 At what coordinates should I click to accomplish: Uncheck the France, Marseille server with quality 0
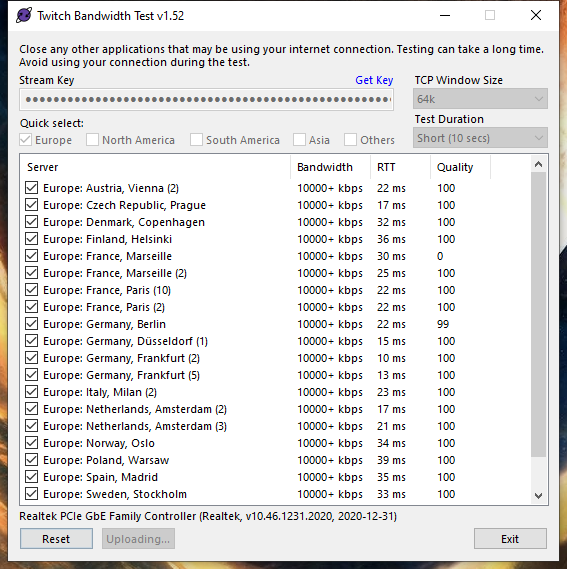click(32, 256)
